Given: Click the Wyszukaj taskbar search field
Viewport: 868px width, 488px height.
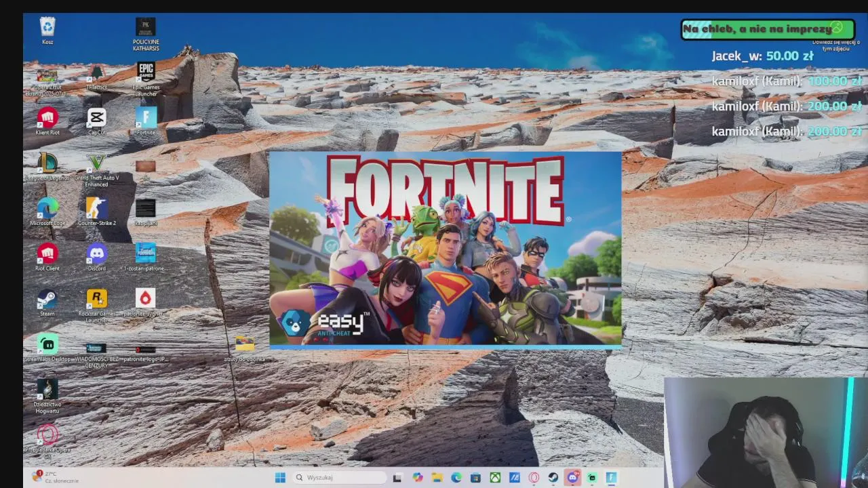Looking at the screenshot, I should (x=340, y=477).
